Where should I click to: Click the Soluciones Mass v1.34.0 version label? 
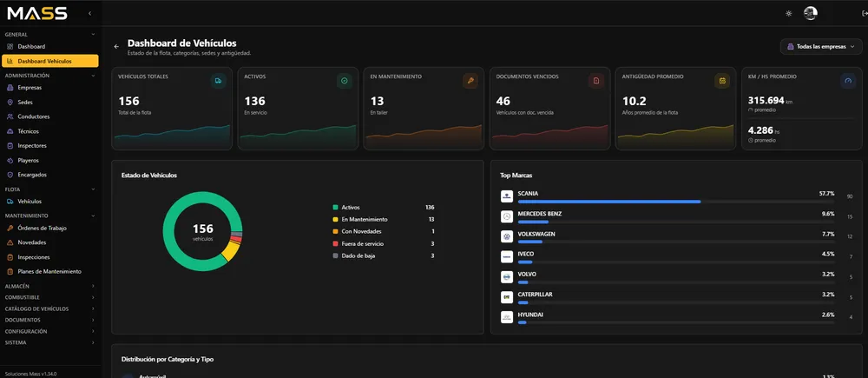click(30, 374)
